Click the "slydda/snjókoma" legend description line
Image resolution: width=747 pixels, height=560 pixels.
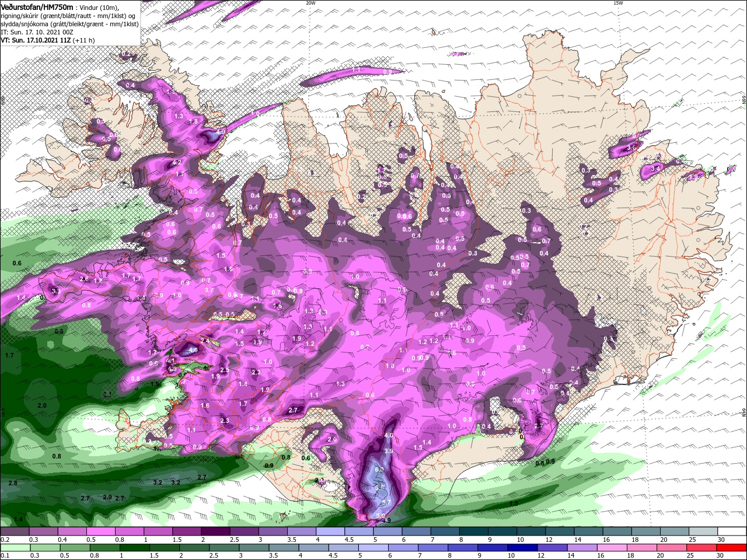pyautogui.click(x=69, y=24)
